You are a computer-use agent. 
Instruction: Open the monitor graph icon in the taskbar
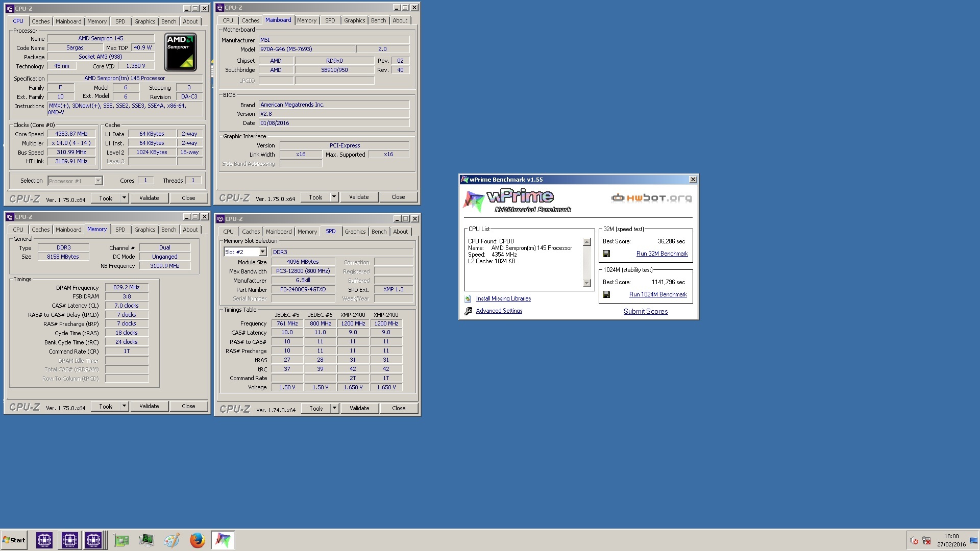pyautogui.click(x=146, y=540)
